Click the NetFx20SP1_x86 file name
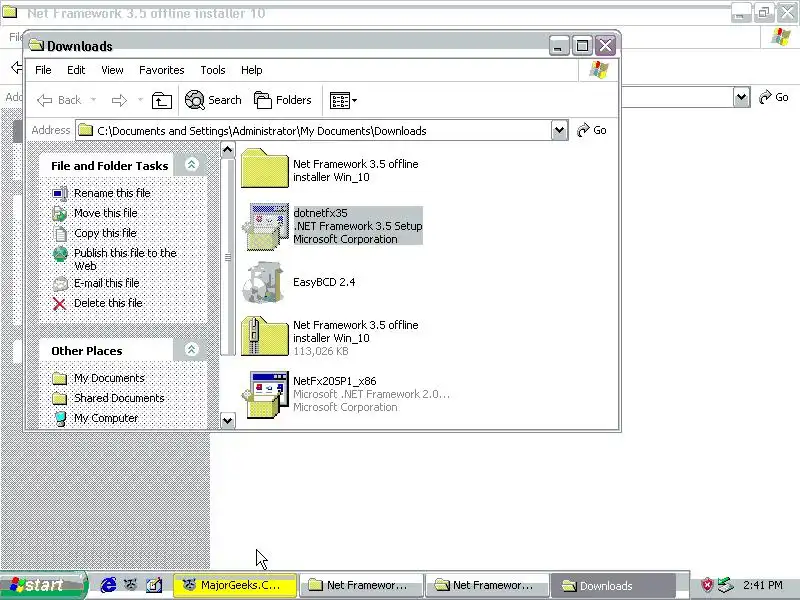The height and width of the screenshot is (600, 800). pos(335,381)
